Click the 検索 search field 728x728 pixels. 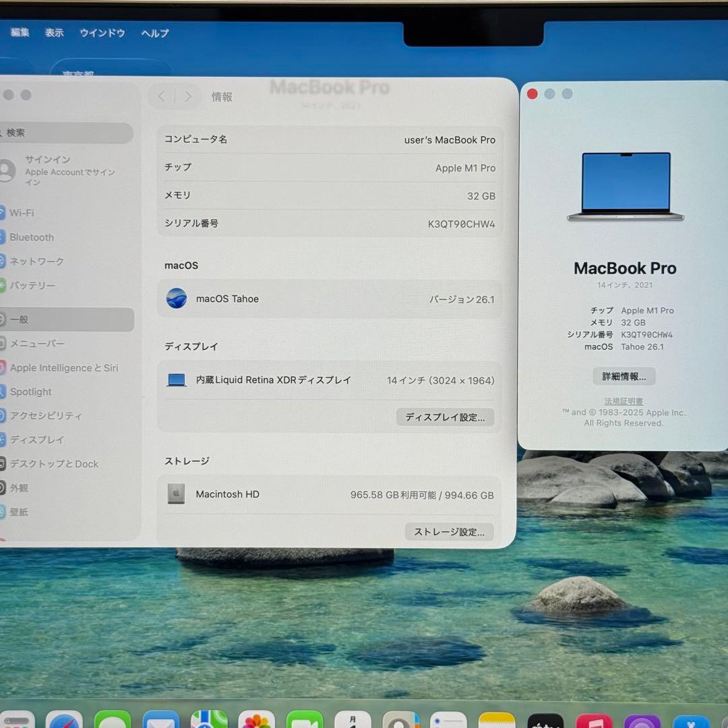click(67, 133)
